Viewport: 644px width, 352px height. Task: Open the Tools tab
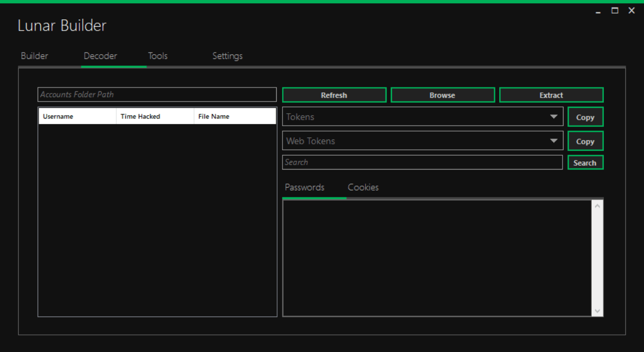158,56
